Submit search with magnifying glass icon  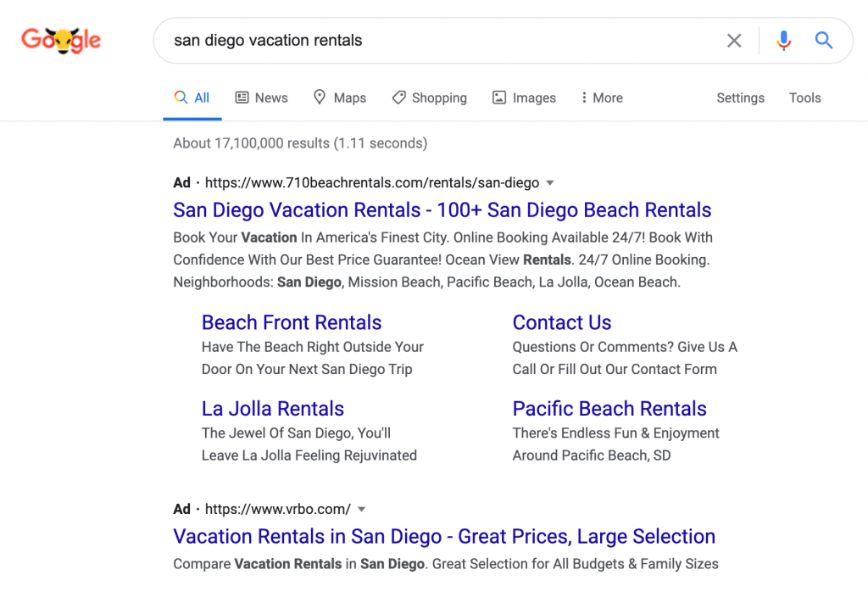click(824, 40)
